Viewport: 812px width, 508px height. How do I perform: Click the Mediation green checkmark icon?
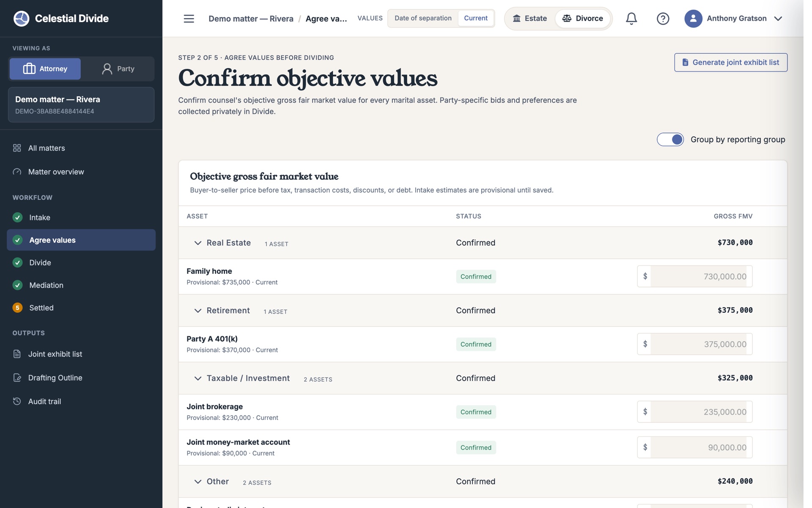[17, 285]
